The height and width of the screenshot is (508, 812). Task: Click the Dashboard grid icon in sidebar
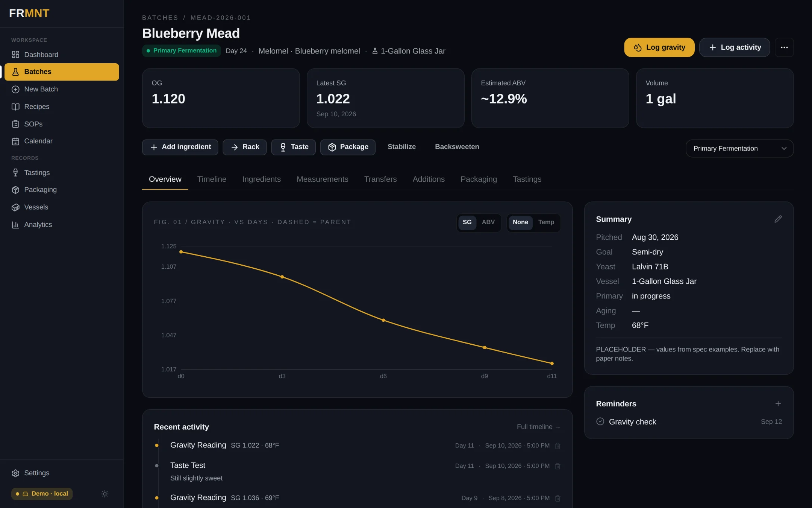pyautogui.click(x=15, y=55)
